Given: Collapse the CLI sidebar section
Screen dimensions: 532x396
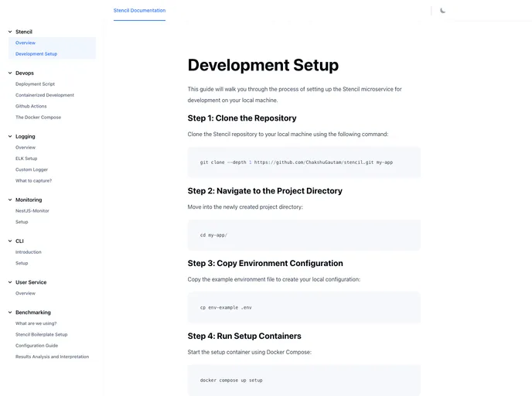Looking at the screenshot, I should point(9,241).
